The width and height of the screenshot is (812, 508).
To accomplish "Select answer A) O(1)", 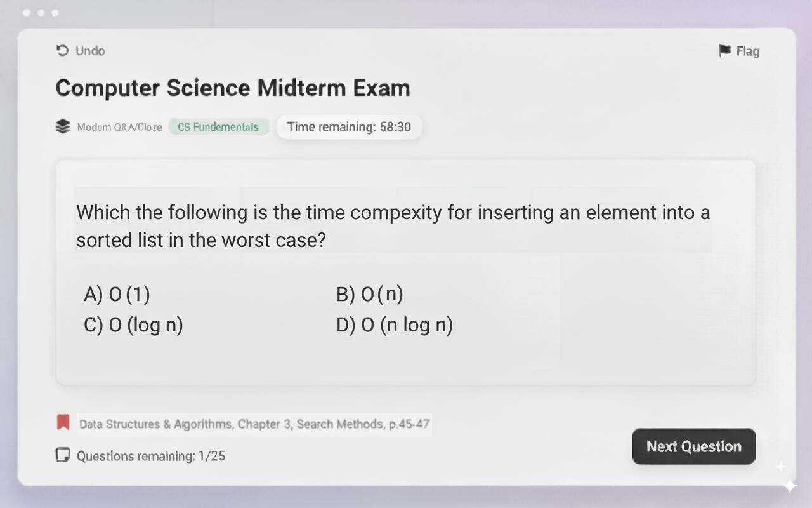I will (117, 295).
